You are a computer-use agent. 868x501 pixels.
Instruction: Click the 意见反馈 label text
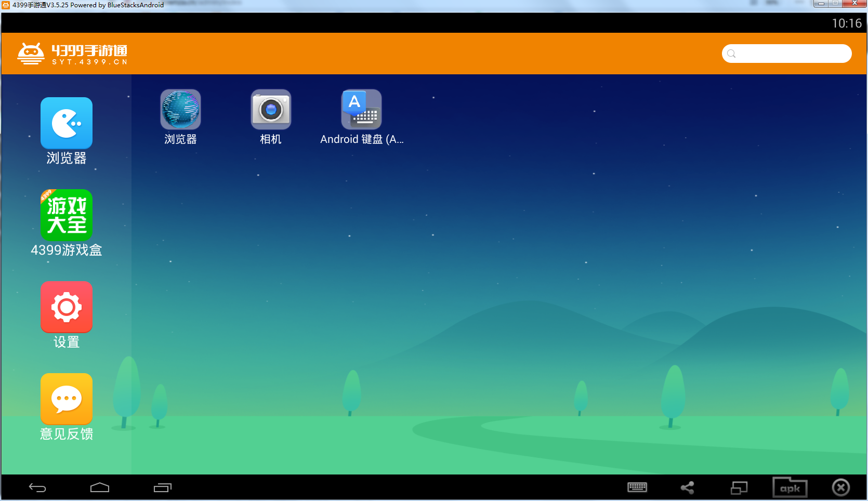[x=67, y=434]
